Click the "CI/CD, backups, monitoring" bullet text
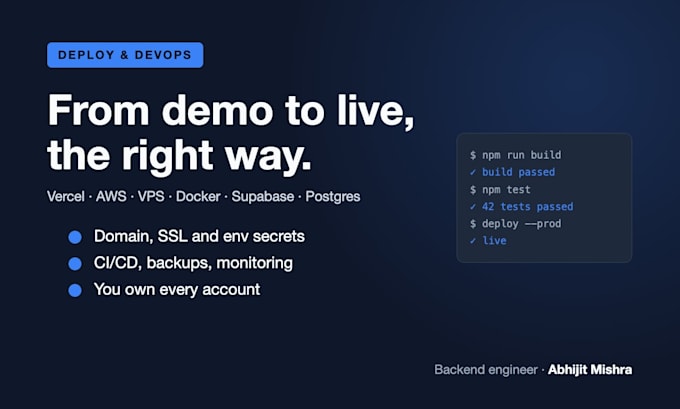680x409 pixels. pyautogui.click(x=193, y=263)
